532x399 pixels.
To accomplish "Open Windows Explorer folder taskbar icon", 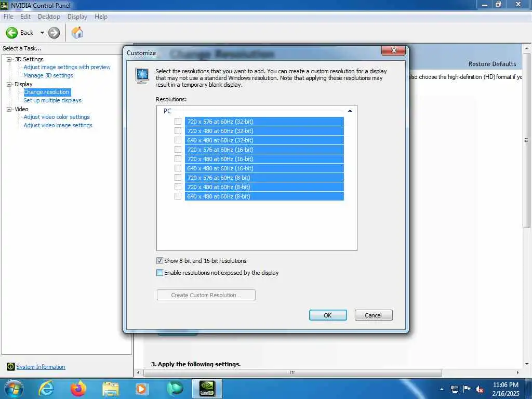I will pyautogui.click(x=111, y=389).
